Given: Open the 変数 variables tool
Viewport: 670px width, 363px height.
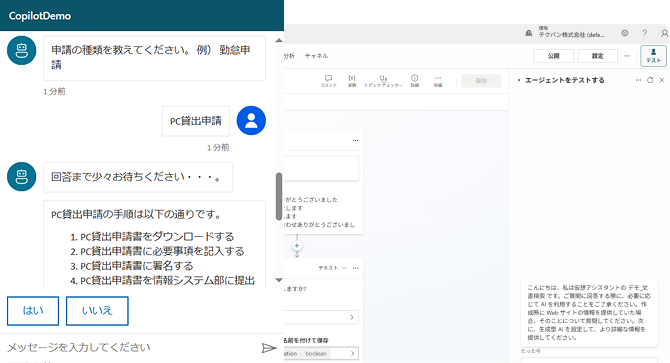Looking at the screenshot, I should pyautogui.click(x=352, y=81).
